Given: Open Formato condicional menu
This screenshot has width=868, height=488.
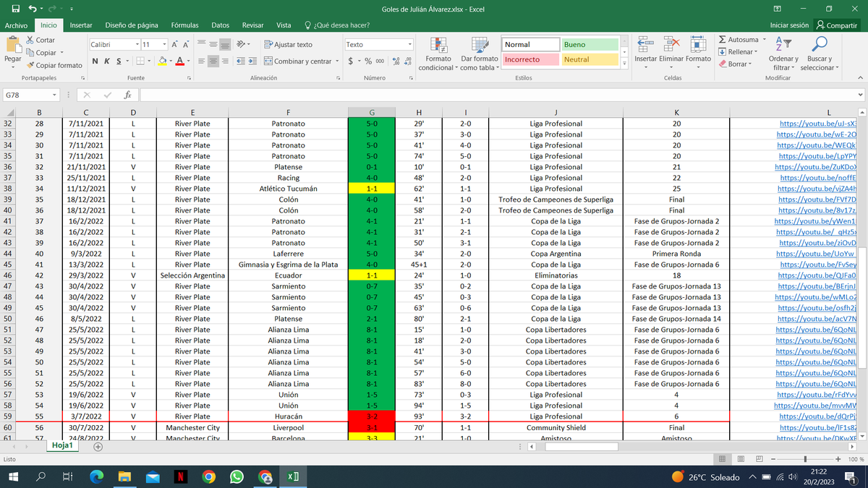Looking at the screenshot, I should tap(438, 53).
